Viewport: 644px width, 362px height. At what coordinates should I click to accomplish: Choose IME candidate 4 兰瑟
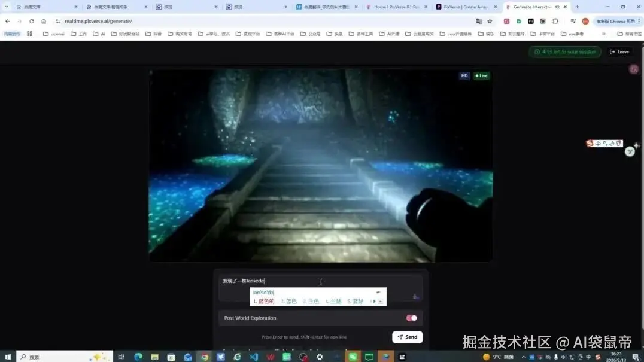(x=333, y=301)
